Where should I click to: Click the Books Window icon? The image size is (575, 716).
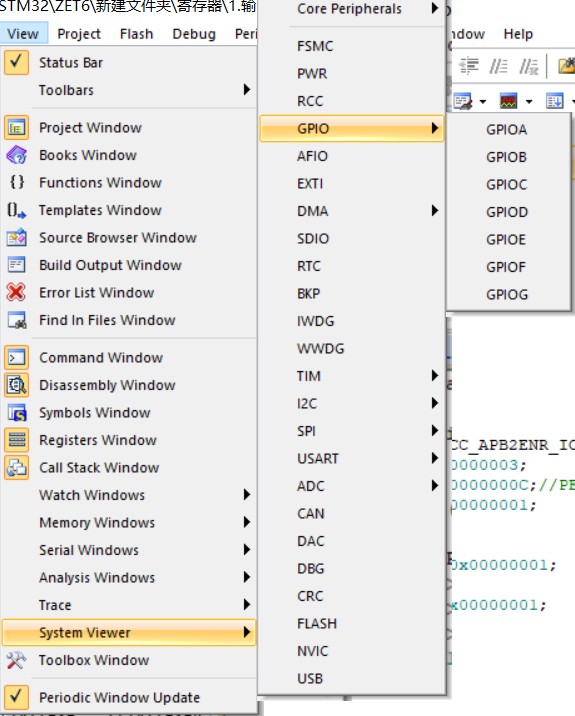16,155
